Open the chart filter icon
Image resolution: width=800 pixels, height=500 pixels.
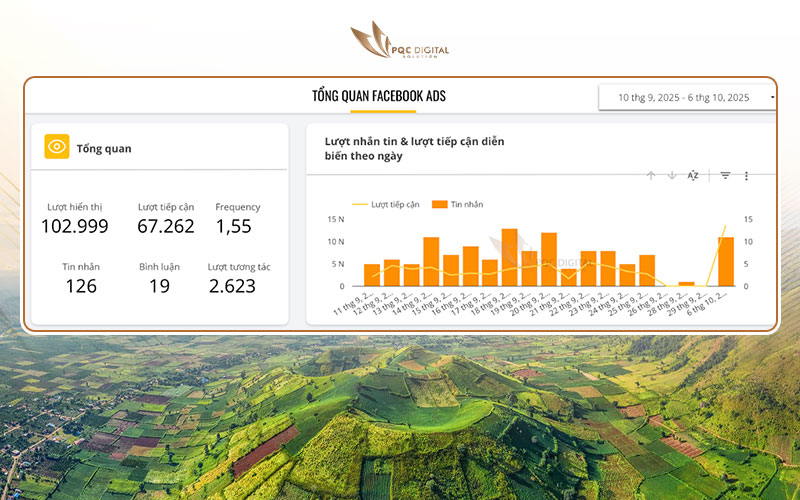point(725,176)
